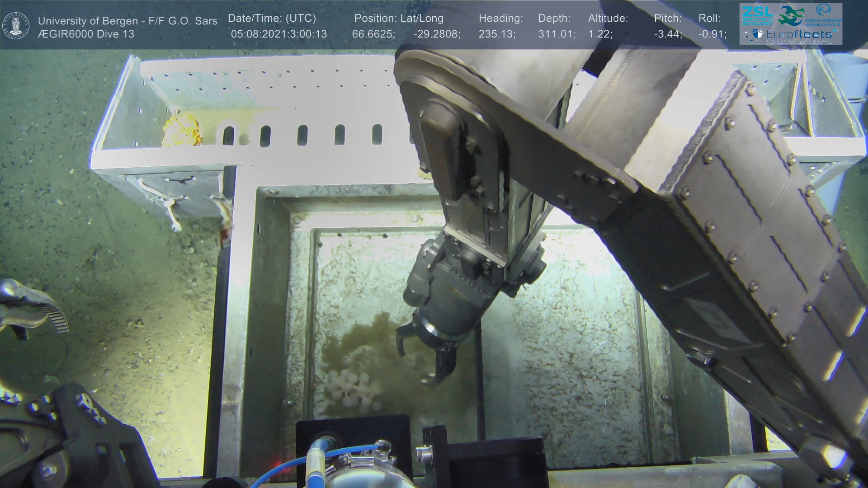Click the timestamp 05:08:2021:3:00:13
Image resolution: width=868 pixels, height=488 pixels.
278,34
